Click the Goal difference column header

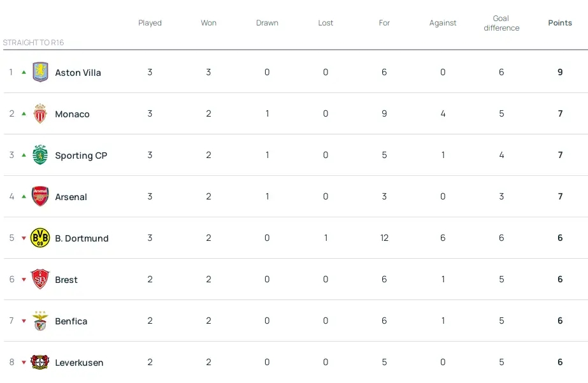(x=501, y=23)
